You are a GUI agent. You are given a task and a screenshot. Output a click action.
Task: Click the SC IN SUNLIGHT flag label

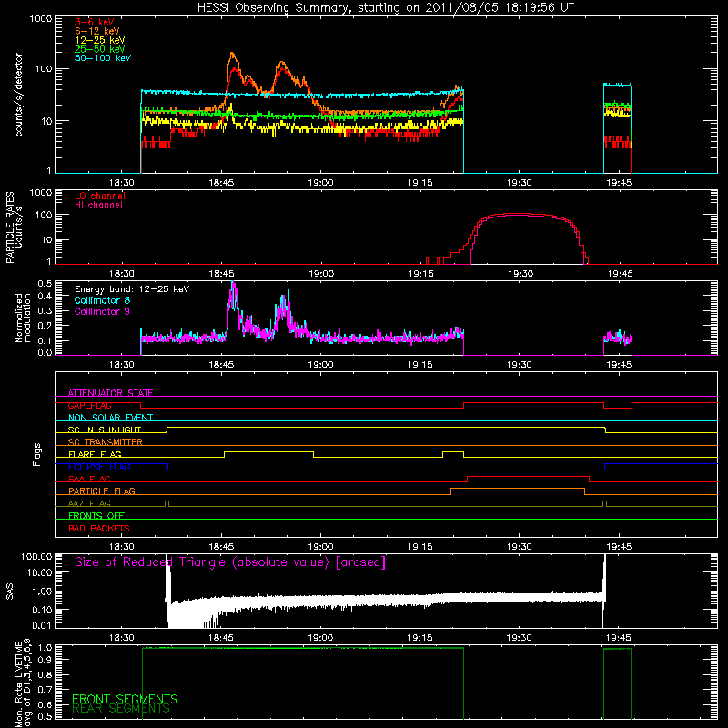point(105,430)
